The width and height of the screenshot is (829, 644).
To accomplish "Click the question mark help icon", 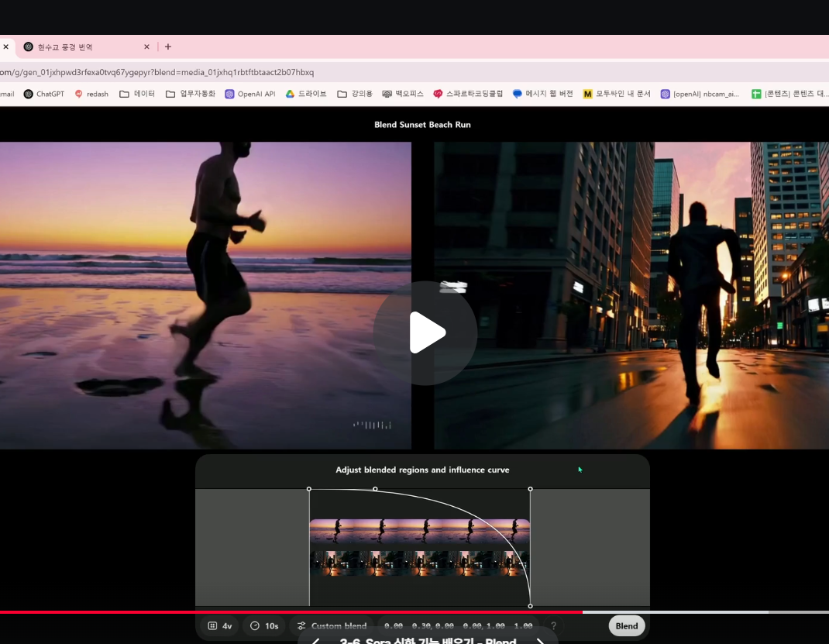I will pyautogui.click(x=553, y=626).
